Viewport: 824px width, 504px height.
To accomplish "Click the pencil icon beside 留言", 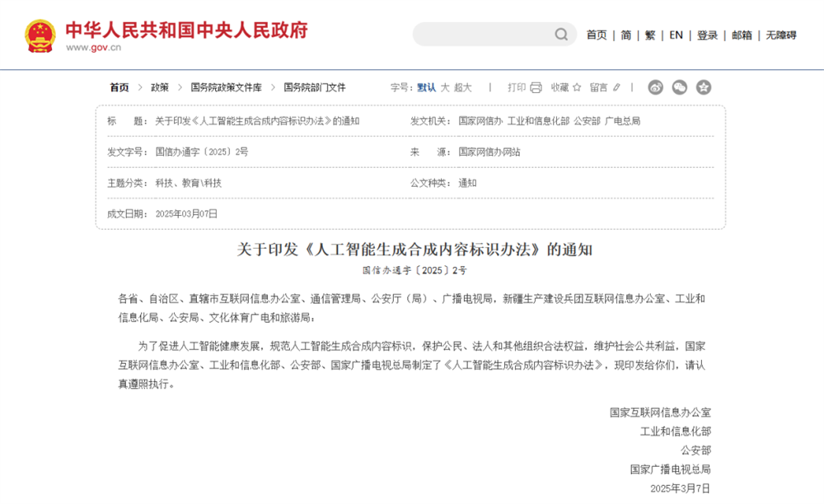I will (x=617, y=87).
